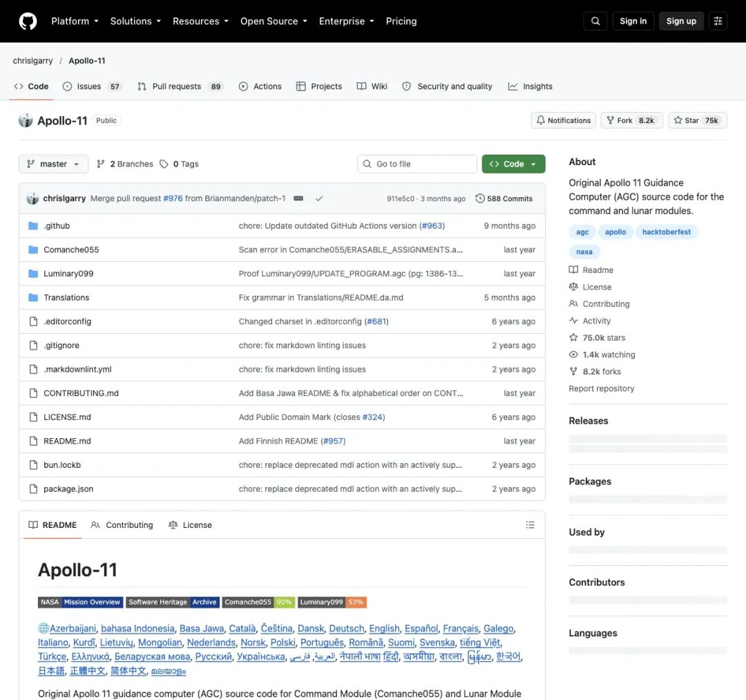746x700 pixels.
Task: Open the Pricing page
Action: [401, 21]
